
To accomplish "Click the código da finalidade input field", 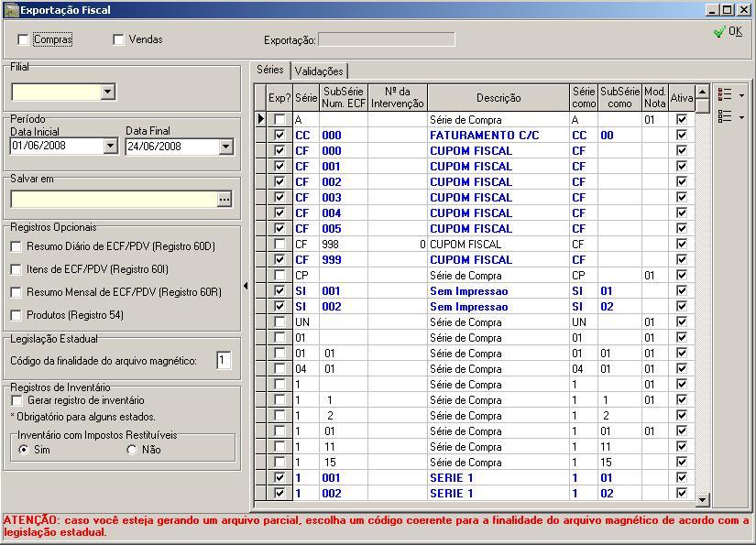I will (223, 361).
